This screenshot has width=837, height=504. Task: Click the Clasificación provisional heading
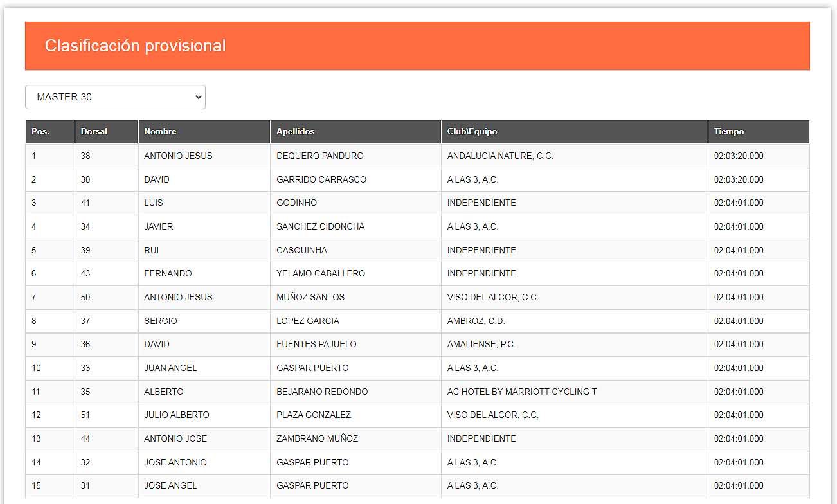[x=136, y=46]
